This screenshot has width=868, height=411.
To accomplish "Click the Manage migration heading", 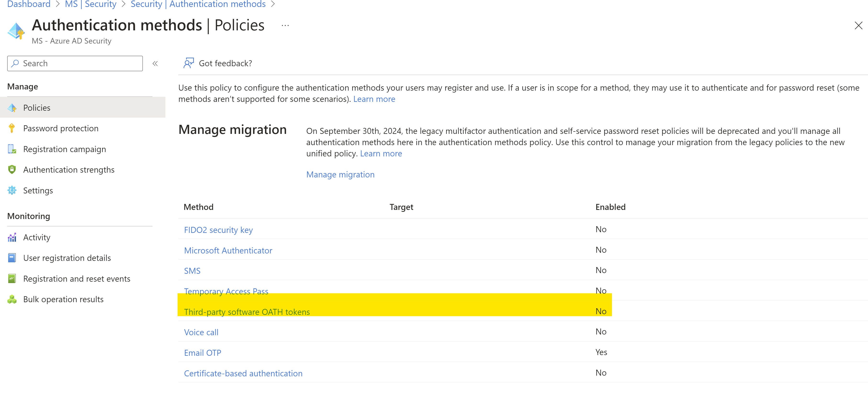I will pyautogui.click(x=232, y=130).
